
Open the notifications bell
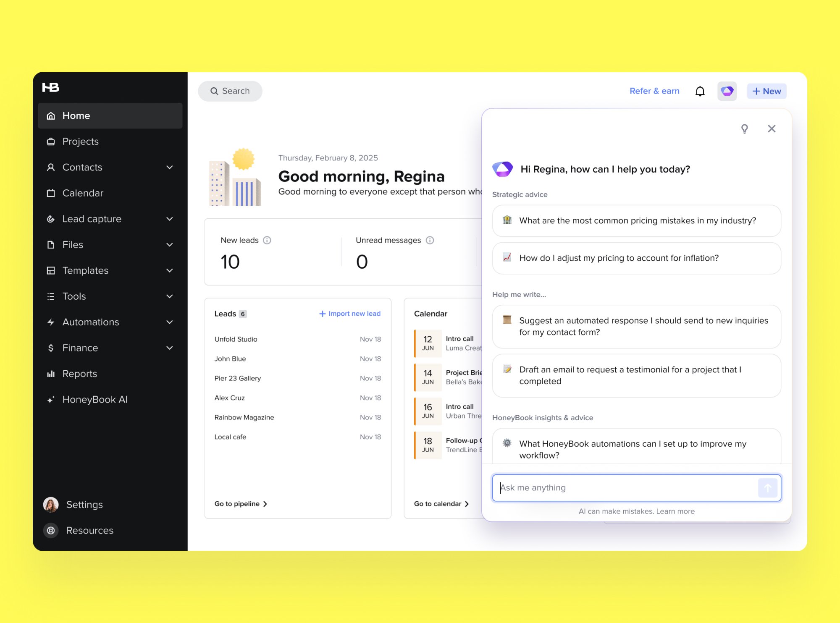700,91
